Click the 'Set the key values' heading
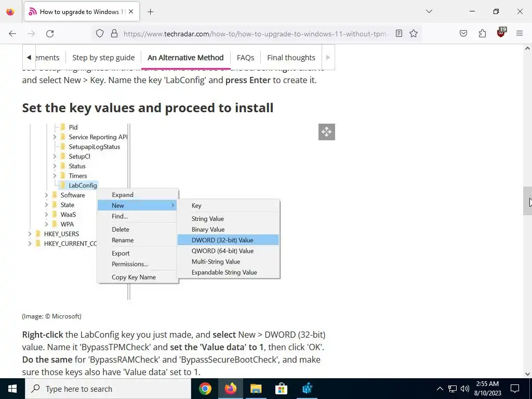This screenshot has height=399, width=532. pyautogui.click(x=148, y=108)
